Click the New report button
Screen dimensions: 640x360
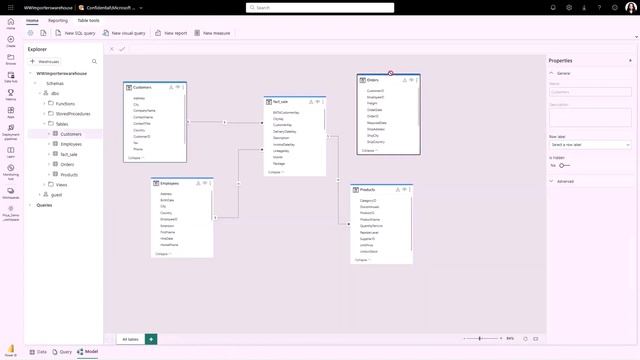pyautogui.click(x=171, y=33)
